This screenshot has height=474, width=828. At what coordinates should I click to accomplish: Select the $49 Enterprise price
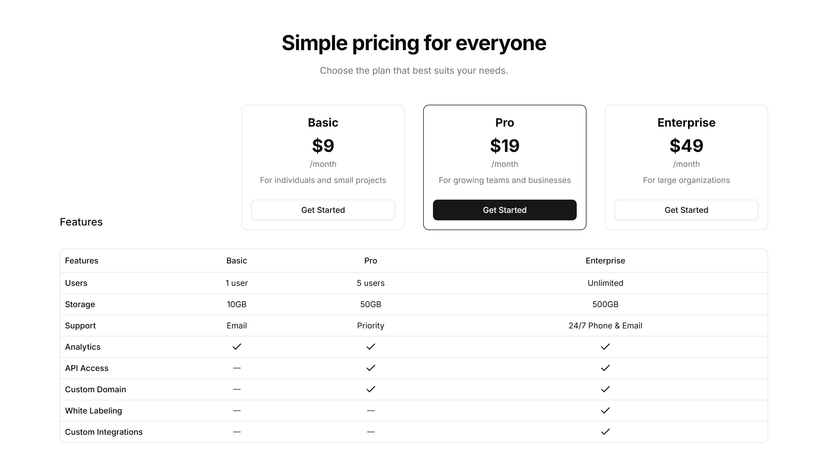coord(686,145)
